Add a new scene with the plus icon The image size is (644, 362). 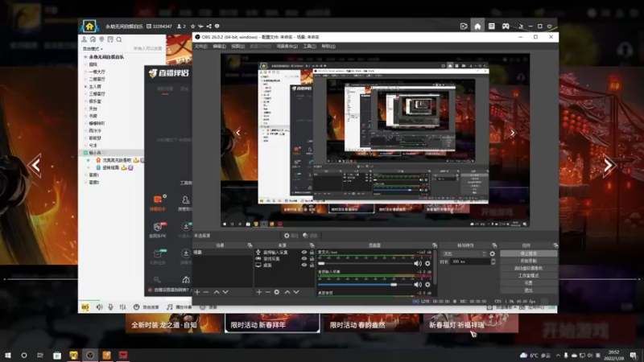[197, 292]
